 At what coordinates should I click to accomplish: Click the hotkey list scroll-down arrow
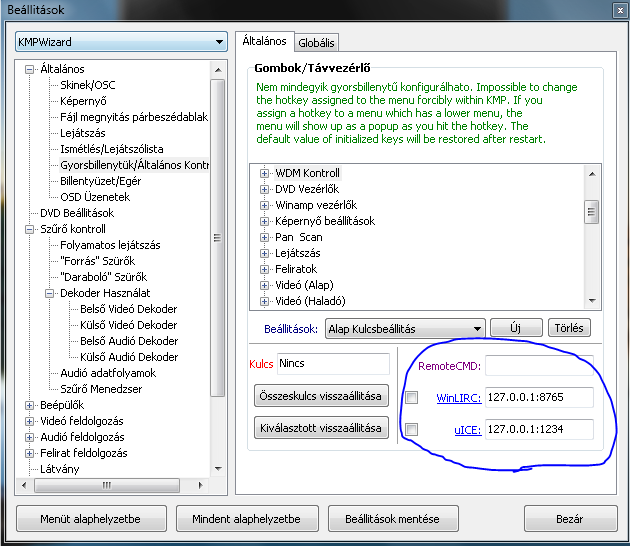pos(592,301)
